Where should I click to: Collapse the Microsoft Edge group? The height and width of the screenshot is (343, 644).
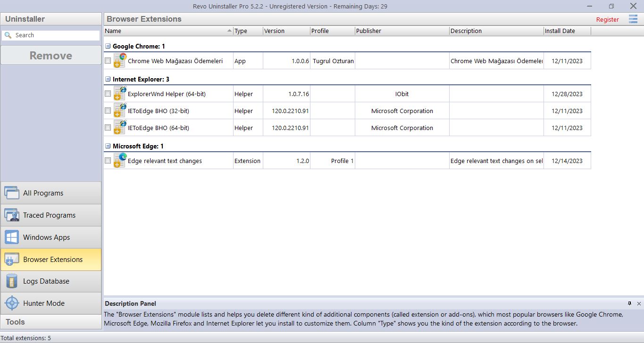(108, 146)
